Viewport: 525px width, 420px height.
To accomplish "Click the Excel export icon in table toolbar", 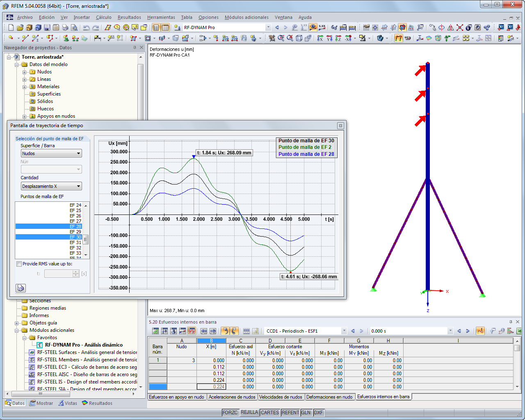I will pos(519,331).
